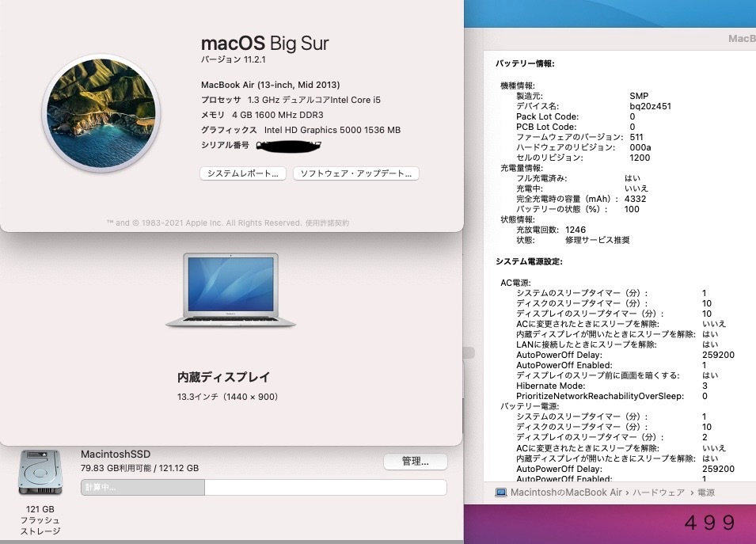Viewport: 756px width, 544px height.
Task: Click the 内蔵ディスプレイ heading
Action: (x=223, y=377)
